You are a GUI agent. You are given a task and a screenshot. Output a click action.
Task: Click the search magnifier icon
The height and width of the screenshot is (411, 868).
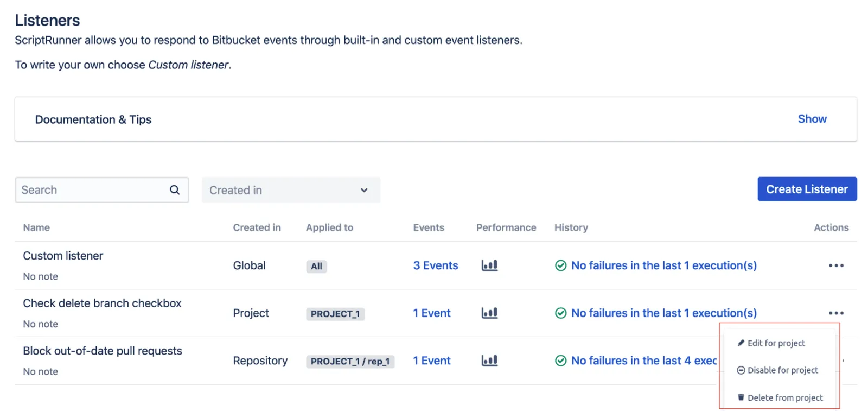[x=174, y=190]
